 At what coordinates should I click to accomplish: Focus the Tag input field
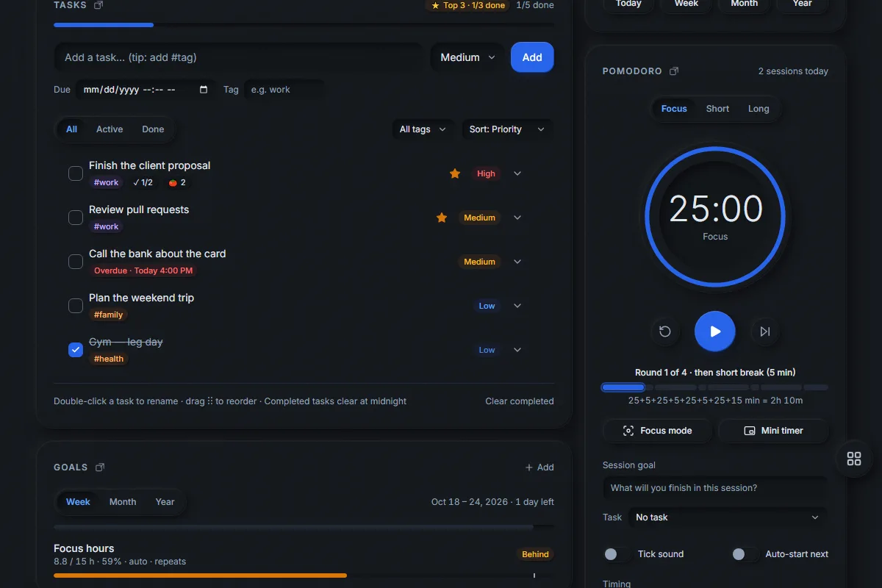click(x=284, y=90)
